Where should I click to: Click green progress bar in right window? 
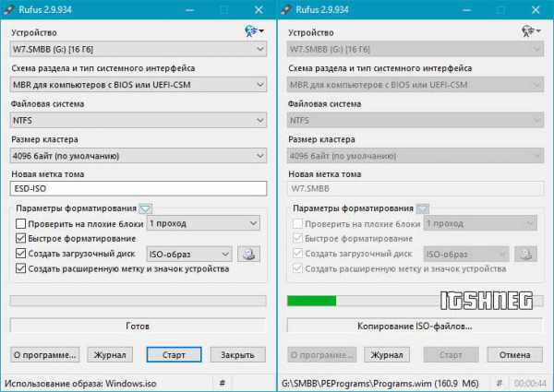[x=415, y=301]
